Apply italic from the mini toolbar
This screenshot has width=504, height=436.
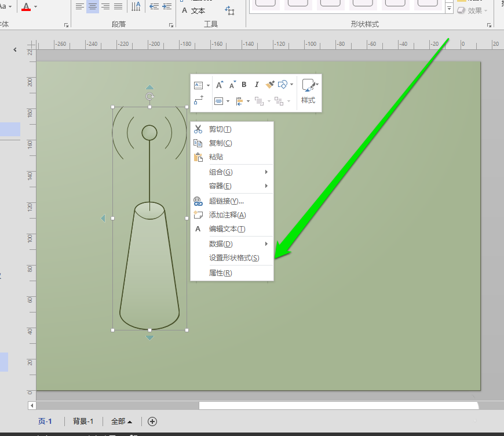[x=257, y=85]
